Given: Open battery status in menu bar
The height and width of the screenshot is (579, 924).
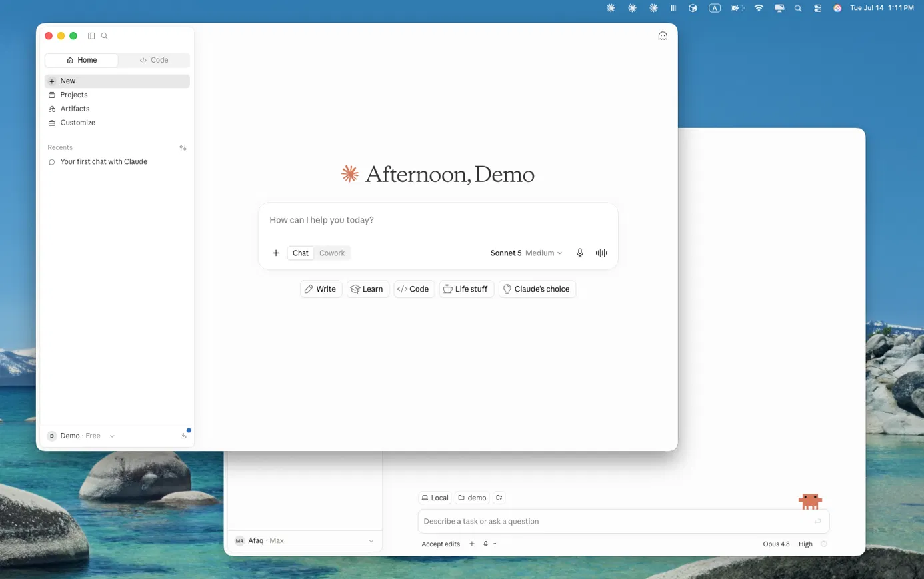Looking at the screenshot, I should [x=737, y=8].
